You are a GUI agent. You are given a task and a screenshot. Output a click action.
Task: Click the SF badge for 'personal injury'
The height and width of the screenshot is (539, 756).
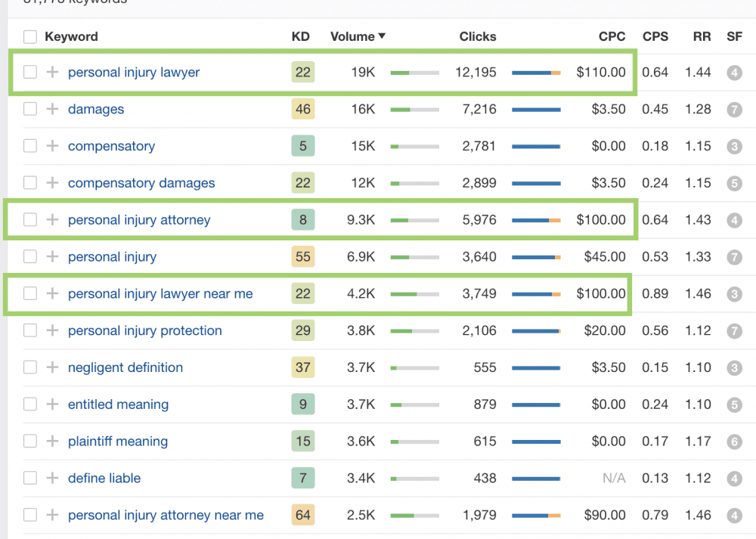click(x=734, y=257)
